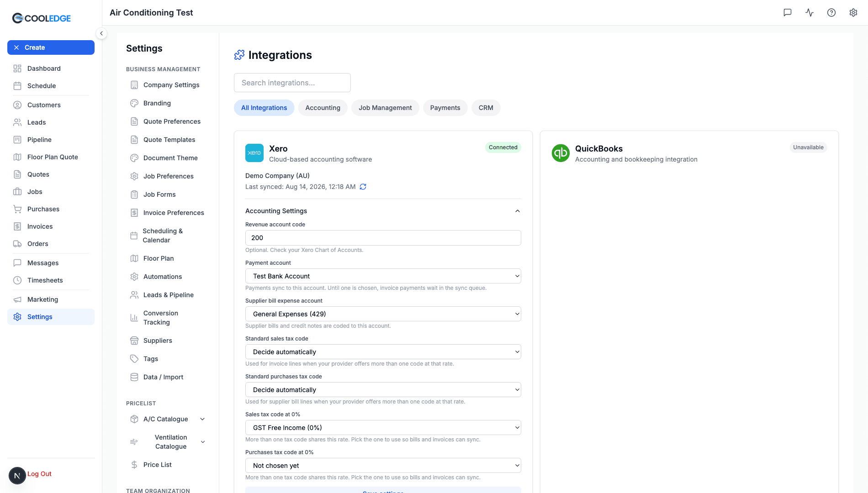Open Timesheets in the sidebar

(51, 280)
